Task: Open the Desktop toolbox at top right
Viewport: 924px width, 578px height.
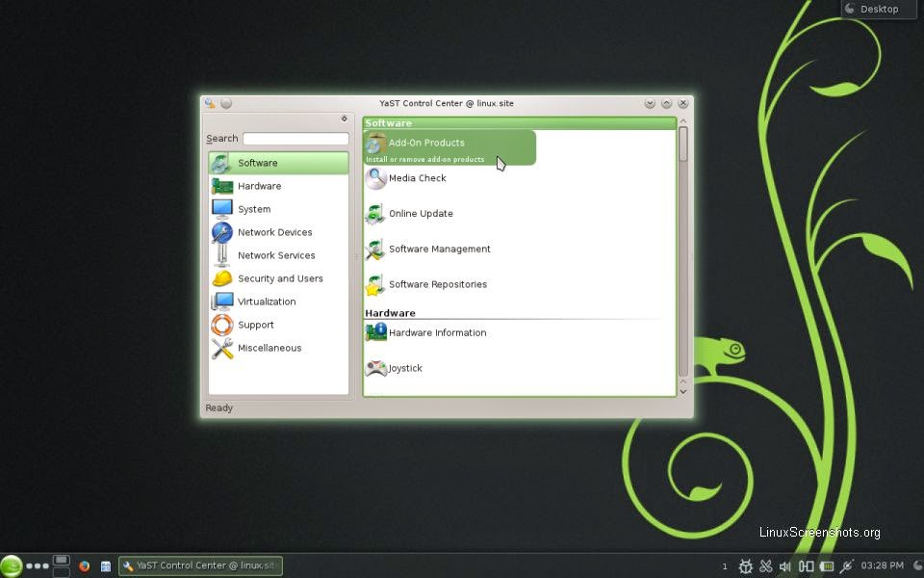Action: (x=879, y=9)
